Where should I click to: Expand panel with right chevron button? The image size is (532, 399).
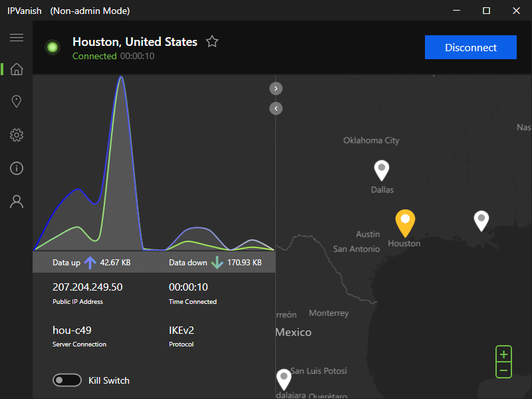pos(276,88)
